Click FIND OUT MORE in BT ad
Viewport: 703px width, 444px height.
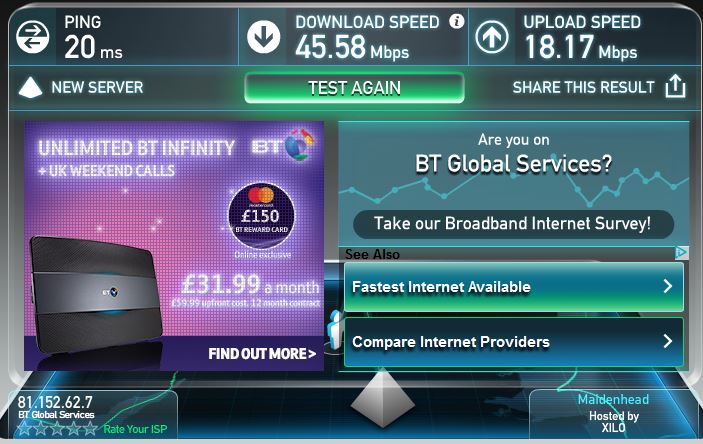tap(262, 354)
